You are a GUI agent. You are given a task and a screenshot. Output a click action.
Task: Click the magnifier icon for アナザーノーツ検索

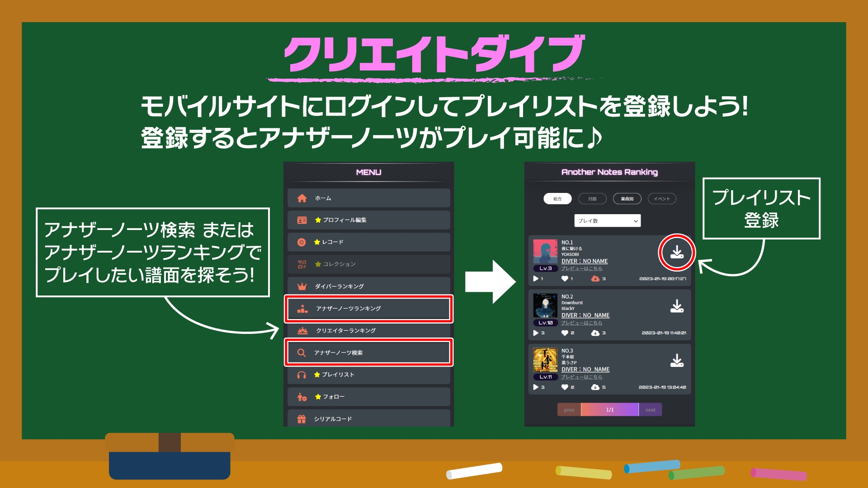tap(302, 353)
